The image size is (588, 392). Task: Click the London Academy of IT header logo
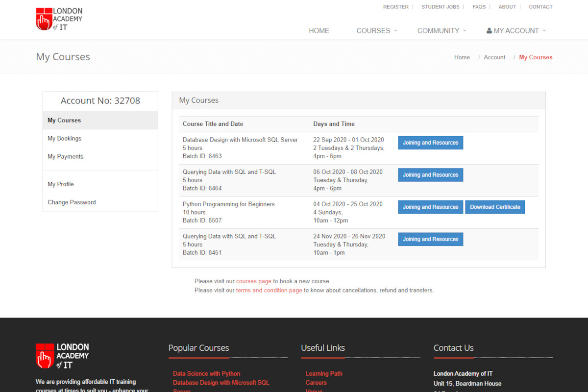pyautogui.click(x=59, y=19)
